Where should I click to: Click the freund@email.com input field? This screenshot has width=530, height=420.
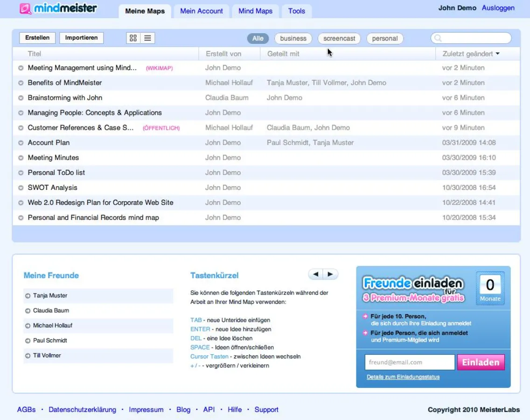click(x=409, y=362)
